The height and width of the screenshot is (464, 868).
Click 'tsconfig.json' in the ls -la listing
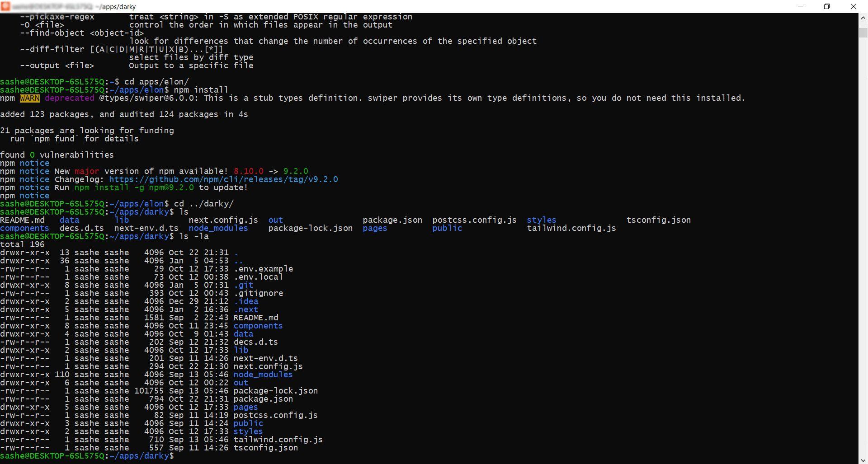(266, 448)
